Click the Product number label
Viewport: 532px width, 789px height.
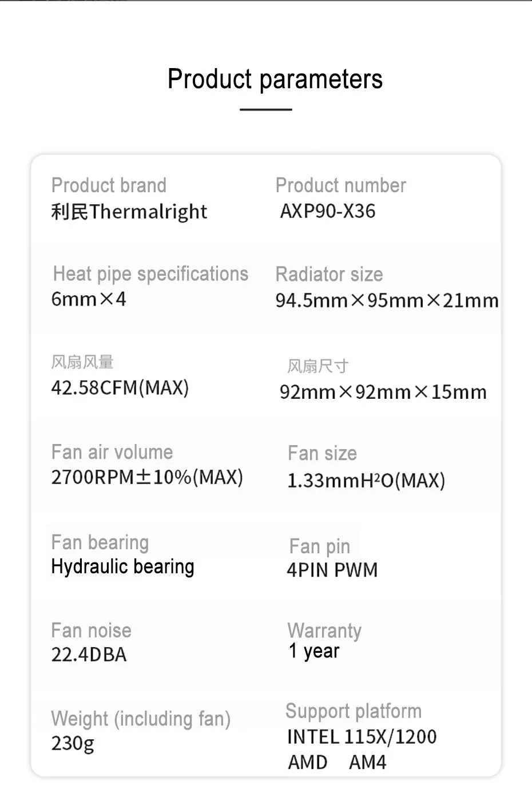340,185
